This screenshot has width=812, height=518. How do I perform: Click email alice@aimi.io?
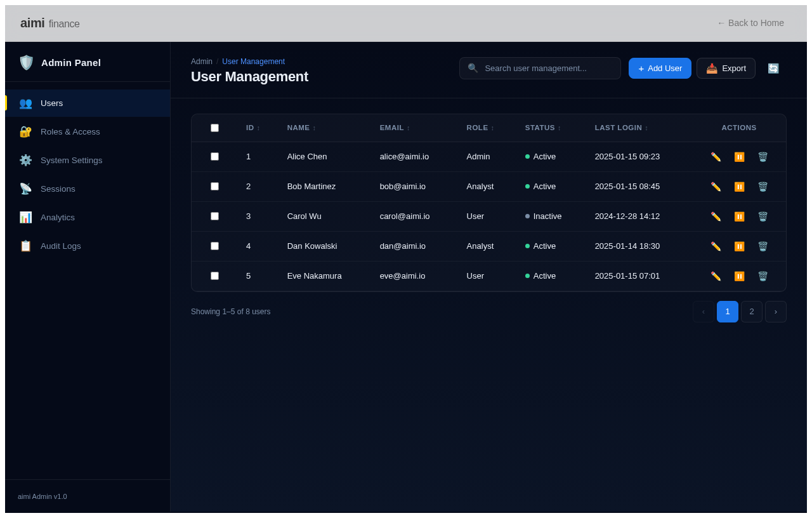pos(404,157)
